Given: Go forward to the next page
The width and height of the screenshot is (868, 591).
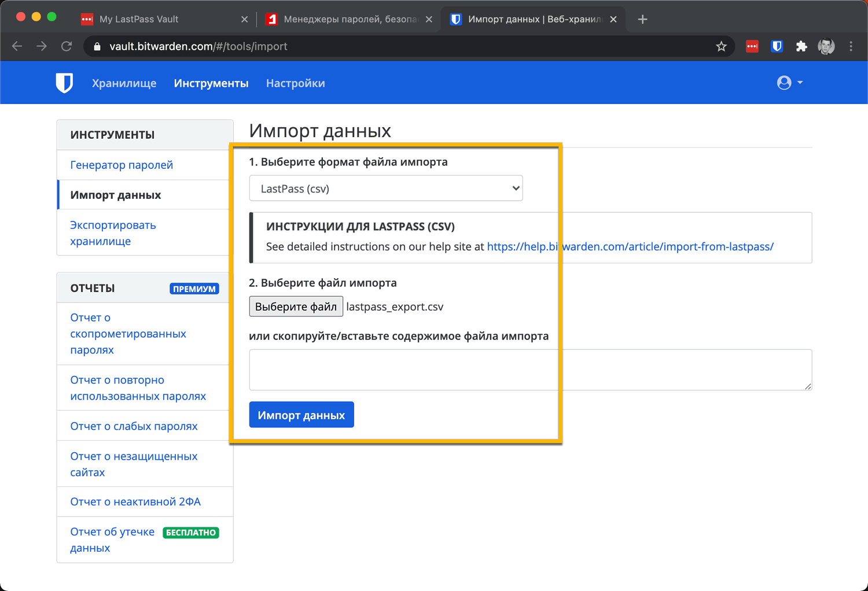Looking at the screenshot, I should pyautogui.click(x=42, y=46).
